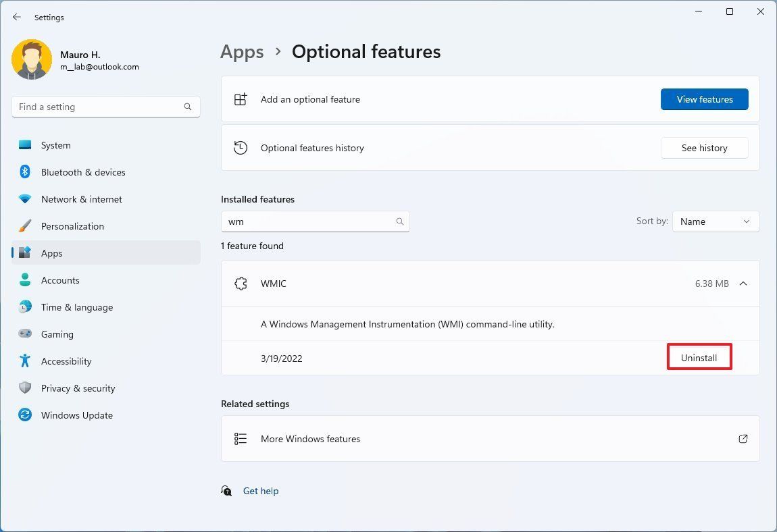777x532 pixels.
Task: Open Accessibility settings
Action: tap(66, 361)
